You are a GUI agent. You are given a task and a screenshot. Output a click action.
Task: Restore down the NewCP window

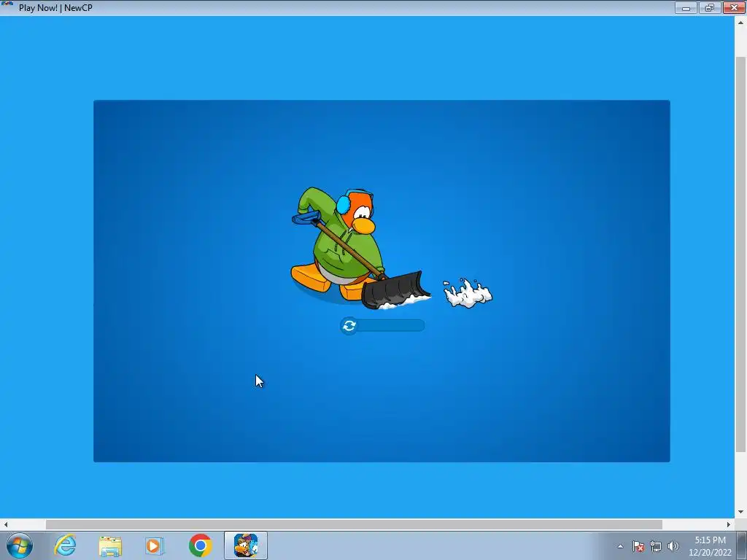tap(710, 7)
